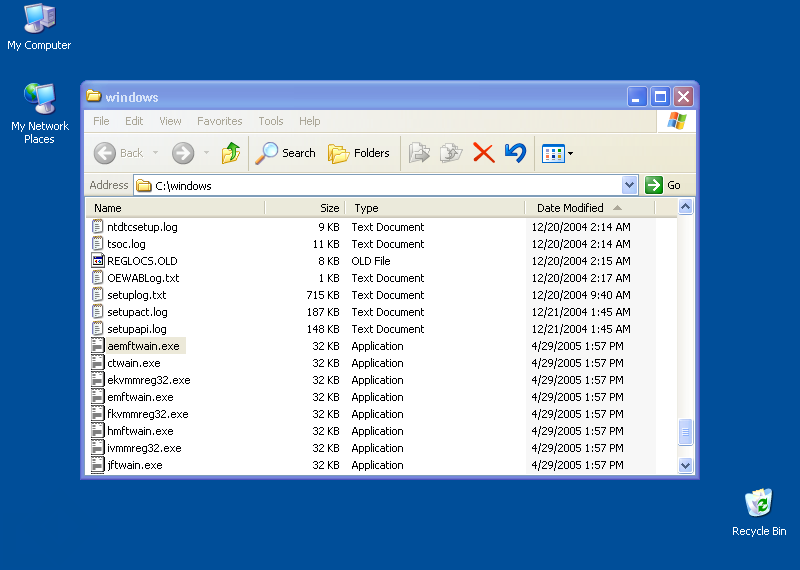Image resolution: width=800 pixels, height=570 pixels.
Task: Select the setupapi.log file icon
Action: point(97,329)
